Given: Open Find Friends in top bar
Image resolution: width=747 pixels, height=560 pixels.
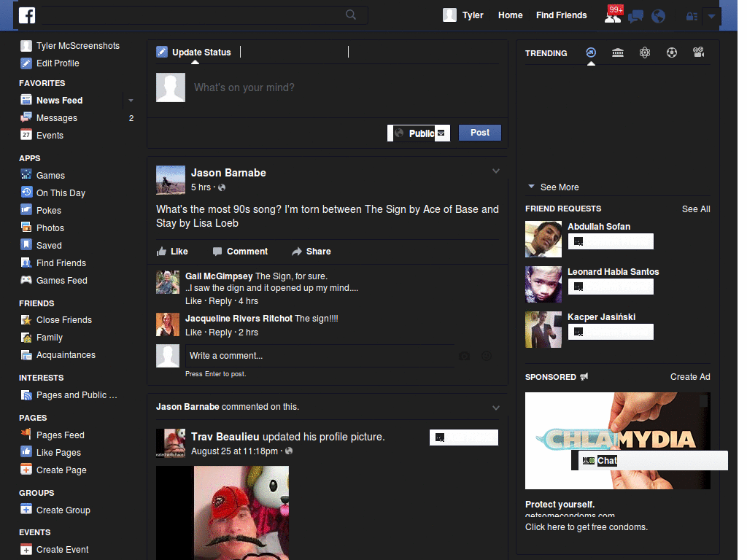Looking at the screenshot, I should point(561,15).
